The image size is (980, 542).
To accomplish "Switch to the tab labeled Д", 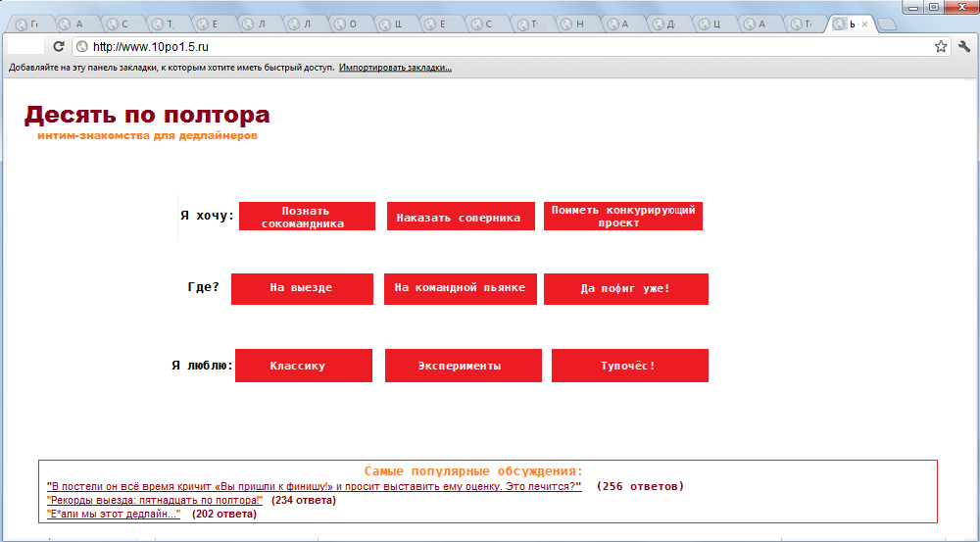I will coord(669,25).
